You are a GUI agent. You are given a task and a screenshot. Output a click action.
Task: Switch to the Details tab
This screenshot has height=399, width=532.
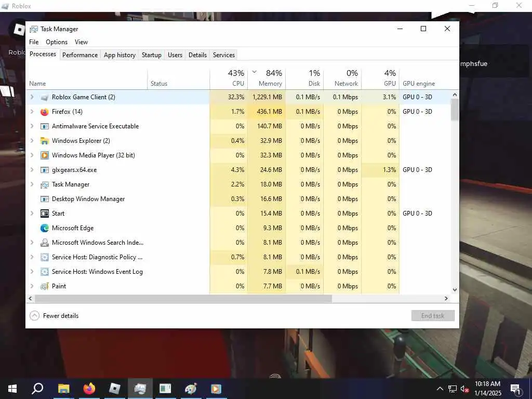click(x=197, y=55)
